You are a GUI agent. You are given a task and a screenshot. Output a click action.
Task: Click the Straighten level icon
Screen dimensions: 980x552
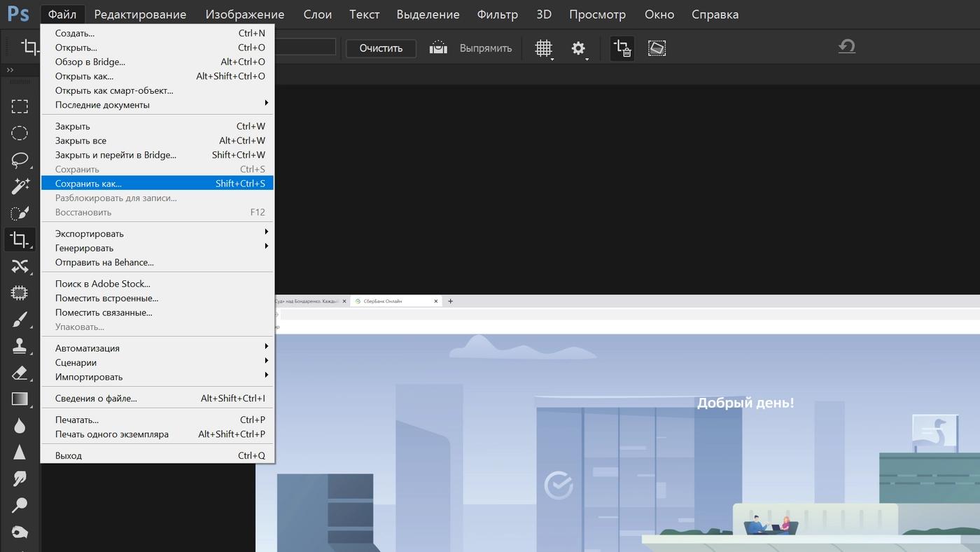[438, 48]
